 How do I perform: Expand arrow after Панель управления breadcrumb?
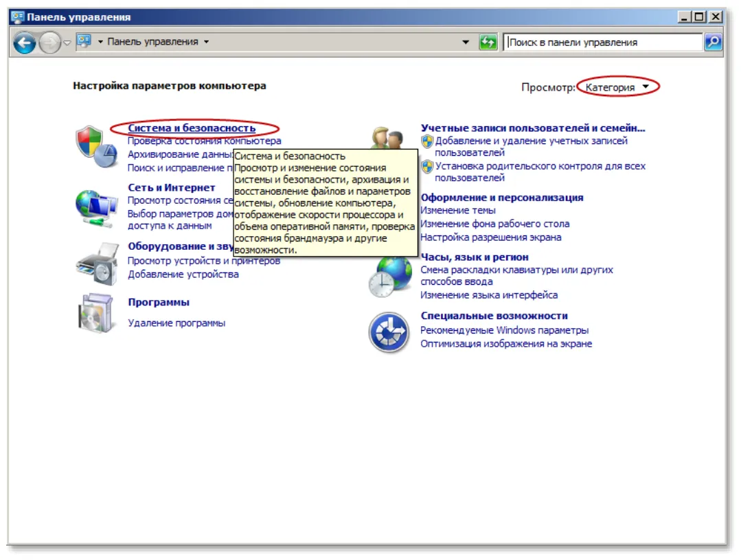[207, 42]
